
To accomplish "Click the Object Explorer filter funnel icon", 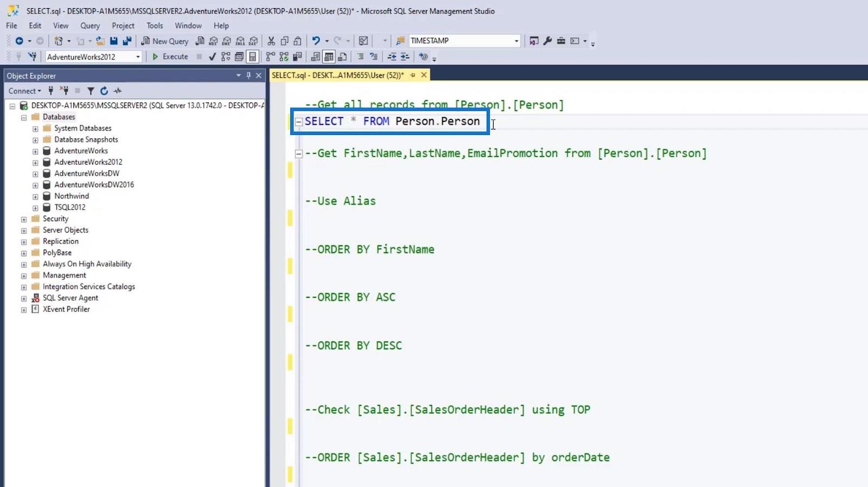I will [91, 91].
